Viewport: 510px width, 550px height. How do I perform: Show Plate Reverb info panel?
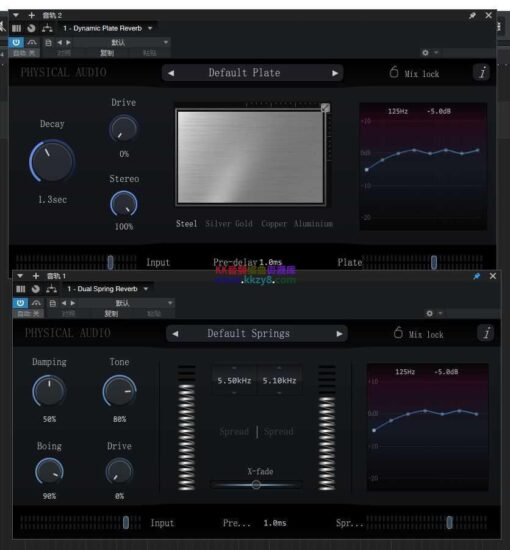(483, 73)
